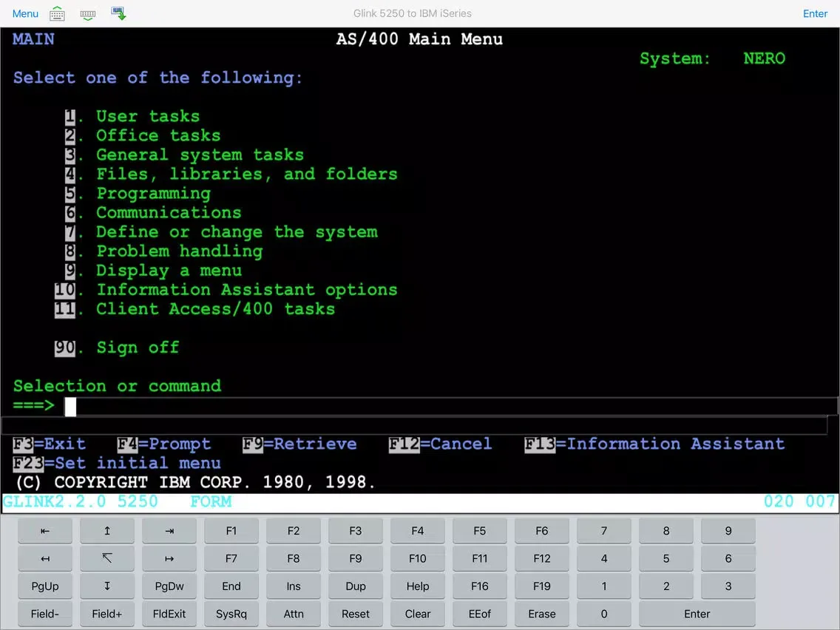Select menu option 1 User tasks
Viewport: 840px width, 630px height.
(x=132, y=116)
